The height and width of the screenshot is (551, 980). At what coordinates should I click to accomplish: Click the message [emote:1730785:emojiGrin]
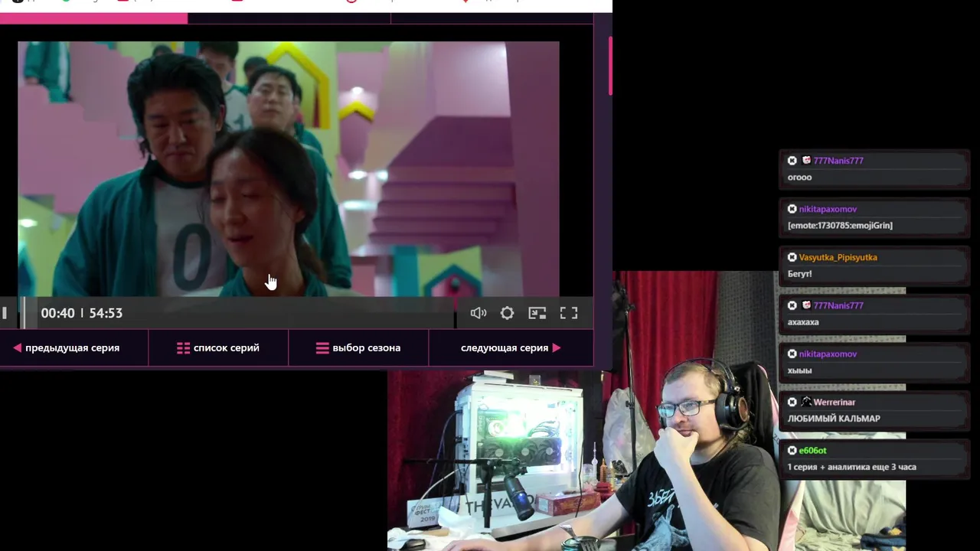840,226
